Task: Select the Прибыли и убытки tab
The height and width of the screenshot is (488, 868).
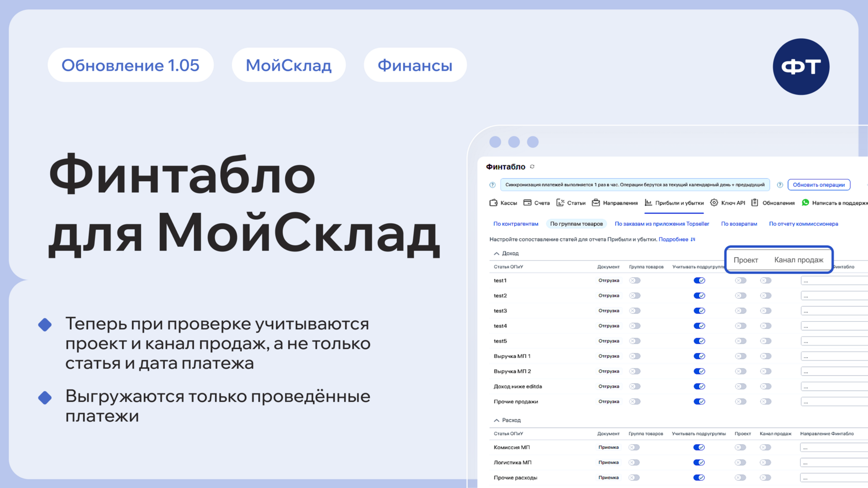Action: coord(674,203)
